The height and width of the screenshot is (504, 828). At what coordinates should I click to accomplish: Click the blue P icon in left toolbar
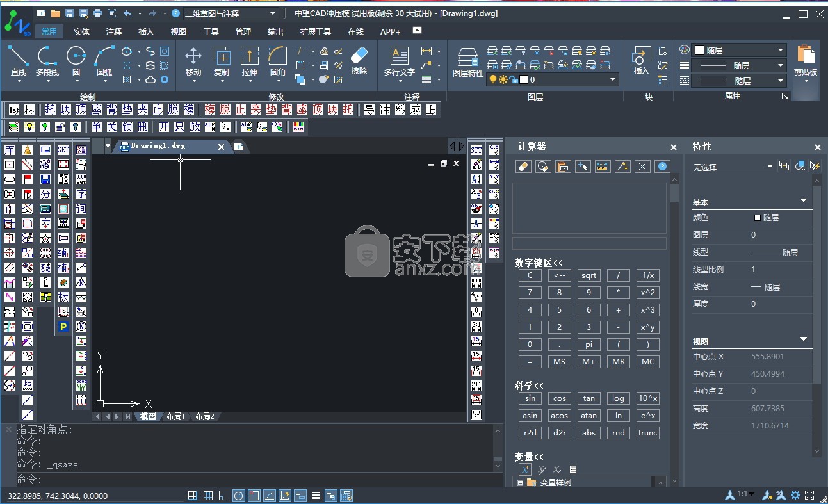point(63,327)
